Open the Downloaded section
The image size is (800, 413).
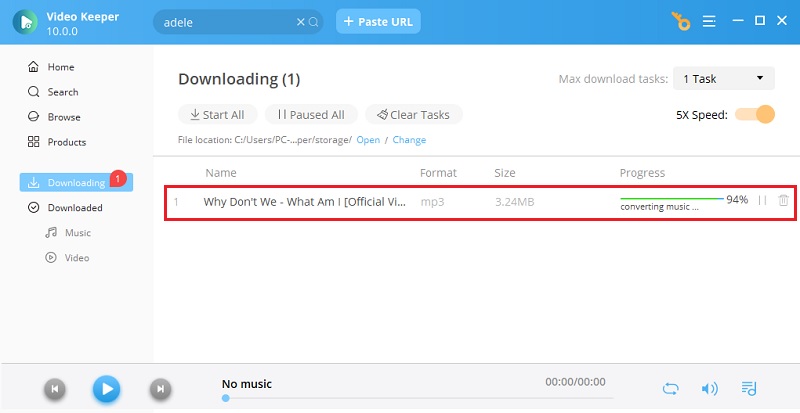point(65,208)
